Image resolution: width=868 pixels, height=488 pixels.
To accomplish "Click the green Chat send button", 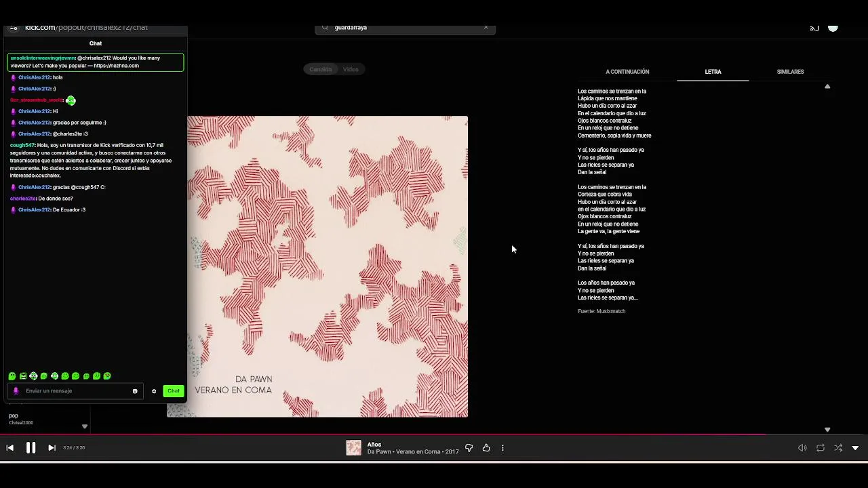I will click(x=174, y=391).
